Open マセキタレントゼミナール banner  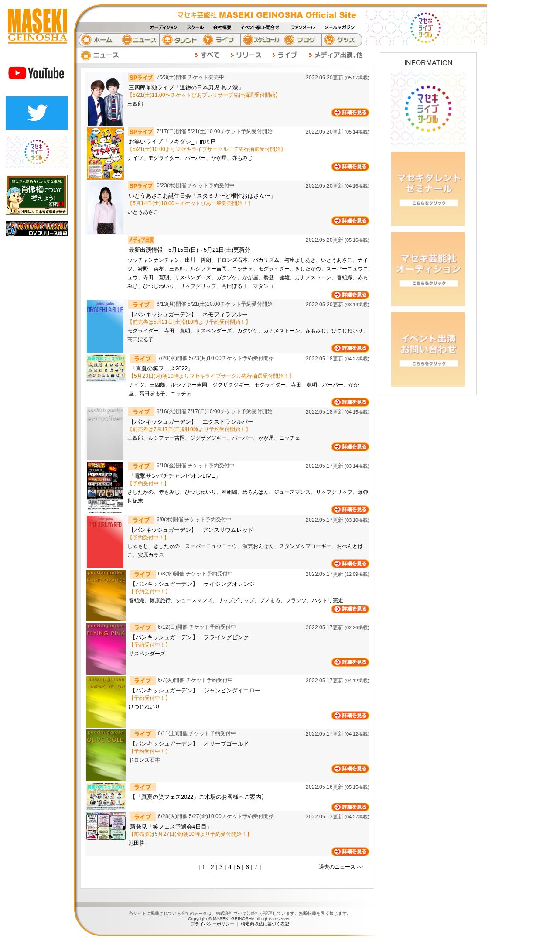428,189
